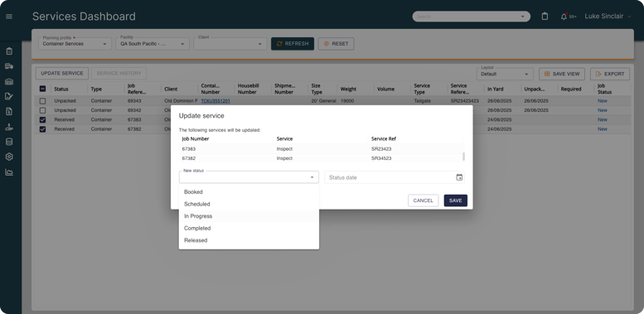Click the Type column header

pyautogui.click(x=96, y=89)
